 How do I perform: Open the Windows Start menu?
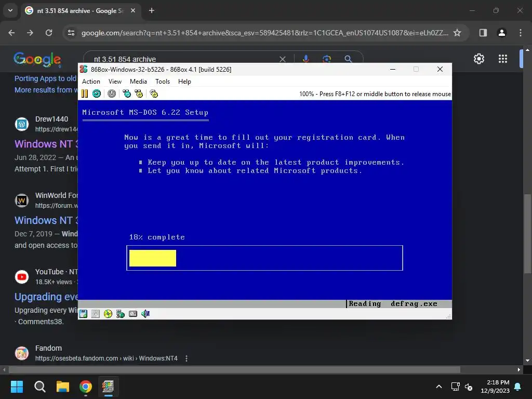pyautogui.click(x=17, y=387)
